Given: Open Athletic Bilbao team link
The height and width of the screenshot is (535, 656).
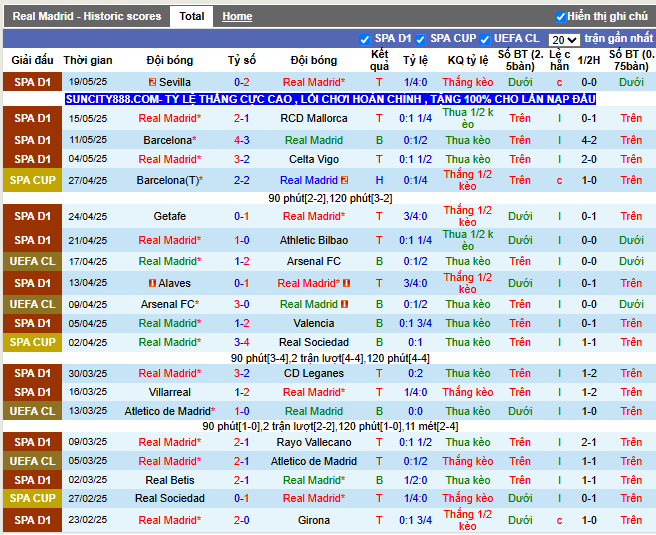Looking at the screenshot, I should tap(314, 241).
